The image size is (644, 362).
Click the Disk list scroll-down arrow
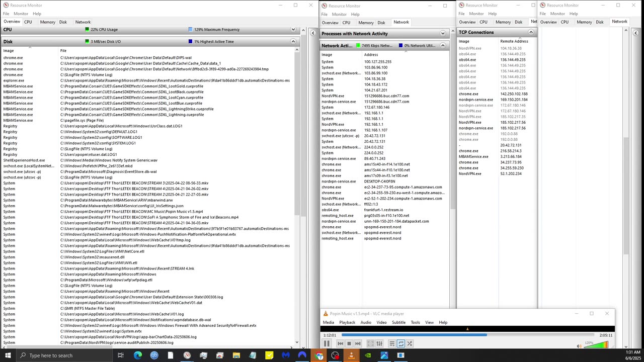click(x=297, y=342)
